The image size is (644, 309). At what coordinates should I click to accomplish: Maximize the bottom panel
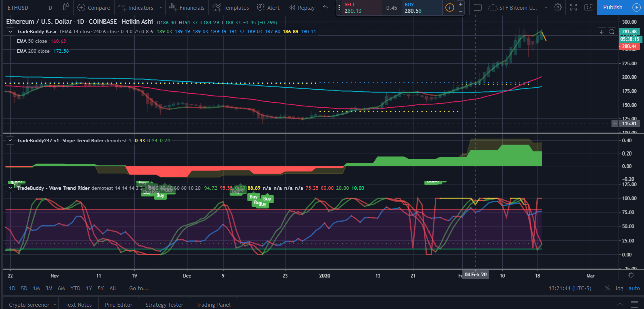[x=635, y=304]
